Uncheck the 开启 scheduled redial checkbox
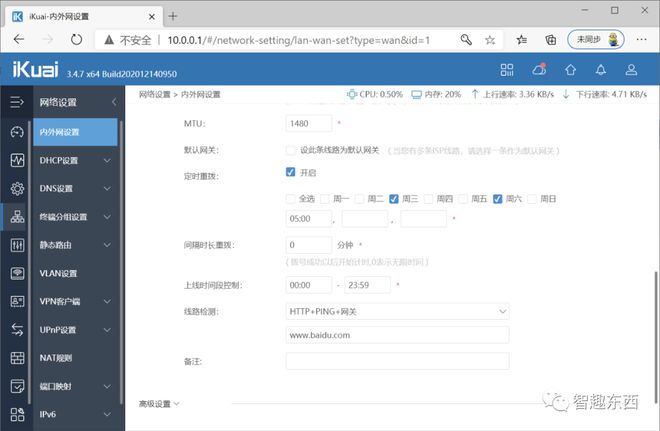The height and width of the screenshot is (431, 660). pyautogui.click(x=291, y=172)
